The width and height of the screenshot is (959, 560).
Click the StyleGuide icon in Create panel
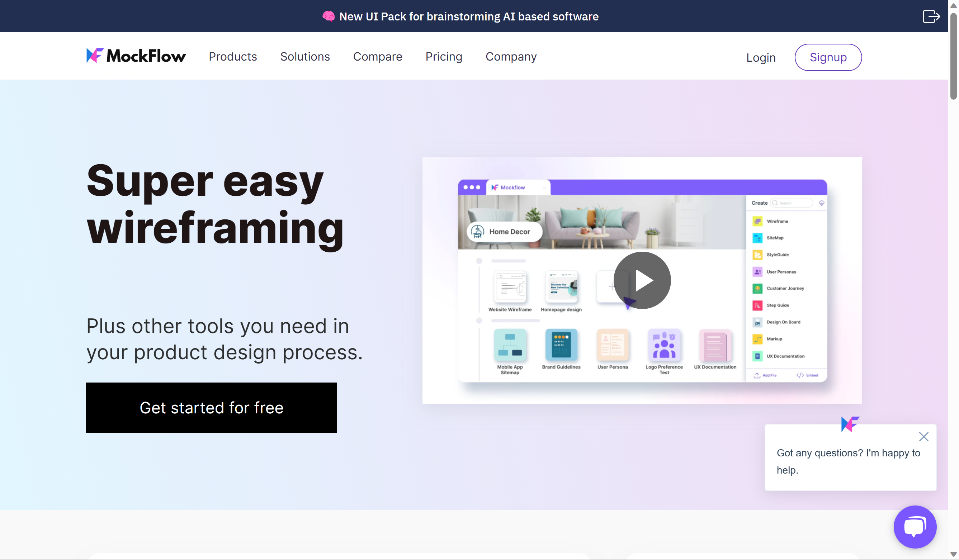tap(757, 255)
